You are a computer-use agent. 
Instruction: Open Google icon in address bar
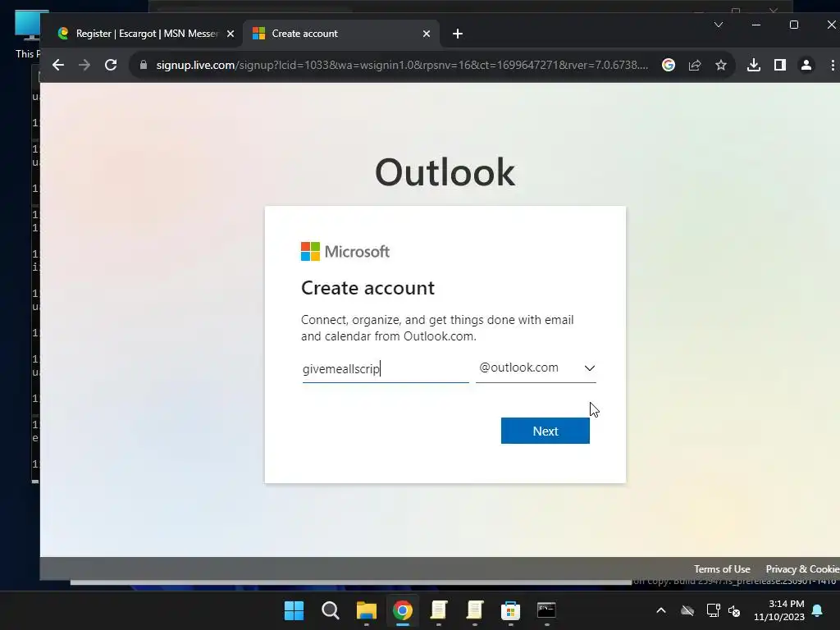tap(668, 65)
